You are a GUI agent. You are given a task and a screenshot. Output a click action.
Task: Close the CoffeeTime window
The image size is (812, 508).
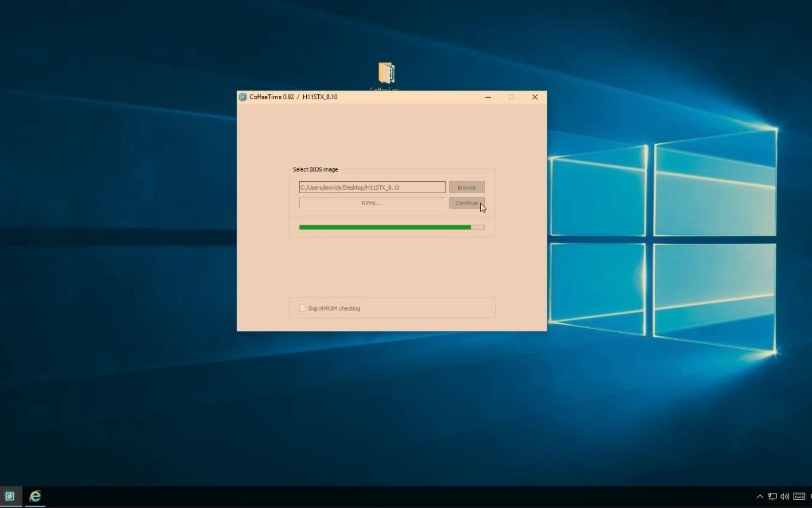534,97
